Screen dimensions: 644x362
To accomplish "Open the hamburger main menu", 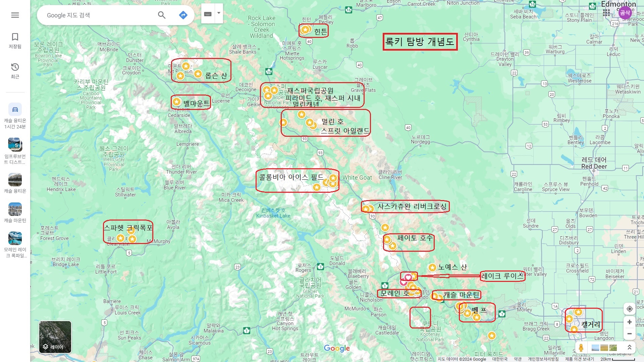I will (15, 15).
